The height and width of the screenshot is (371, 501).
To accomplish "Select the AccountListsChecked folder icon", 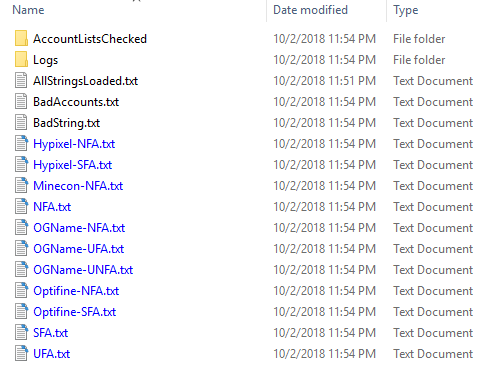I will pos(21,39).
